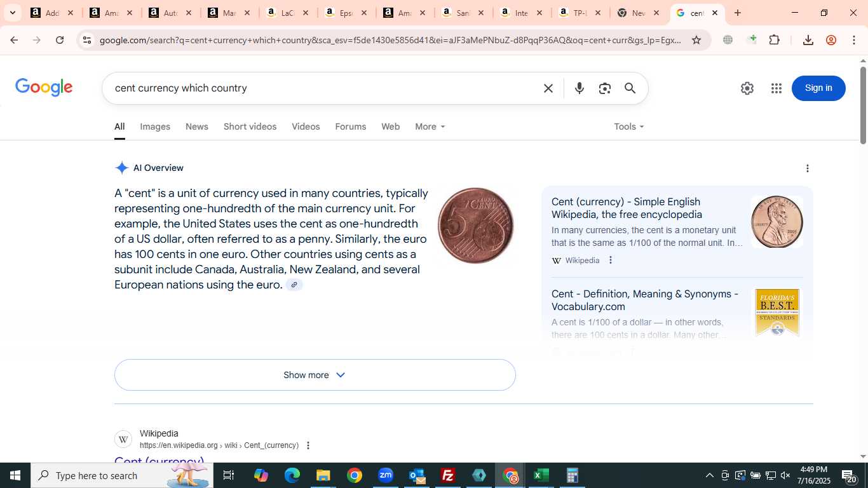Open Microsoft Edge from the taskbar
The image size is (868, 488).
click(292, 475)
